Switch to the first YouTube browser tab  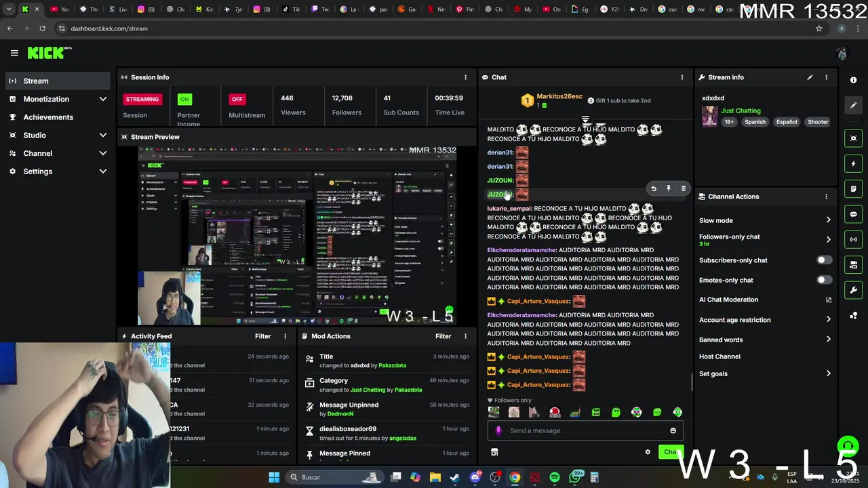[60, 9]
